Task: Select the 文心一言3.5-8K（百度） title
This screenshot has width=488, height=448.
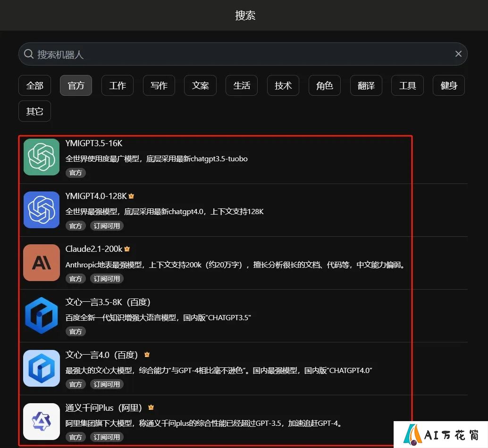Action: (108, 302)
